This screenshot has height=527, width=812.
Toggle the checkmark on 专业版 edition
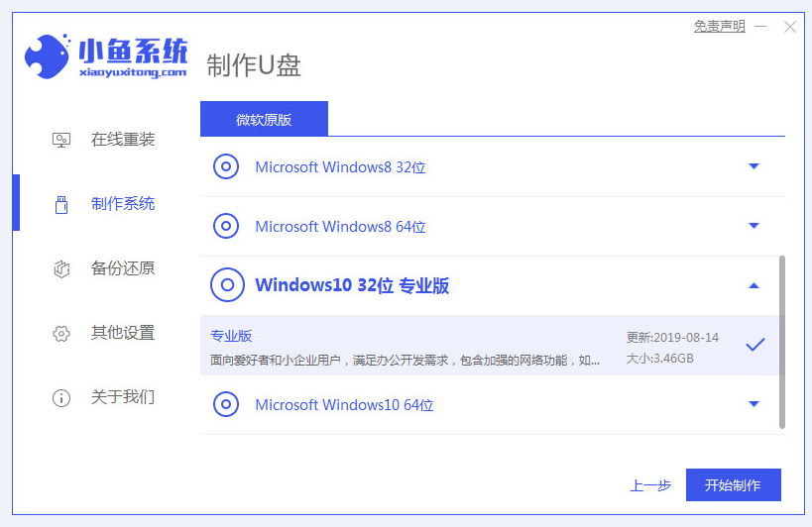click(x=755, y=344)
